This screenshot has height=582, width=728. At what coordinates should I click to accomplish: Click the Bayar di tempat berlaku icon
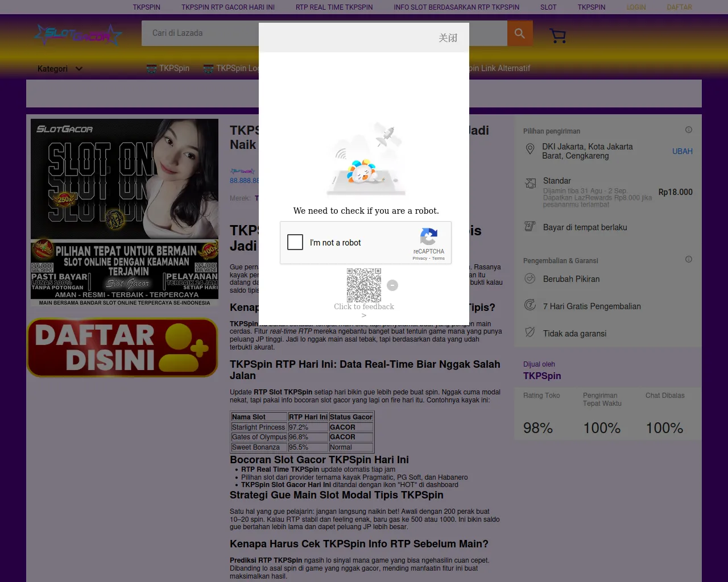(530, 226)
